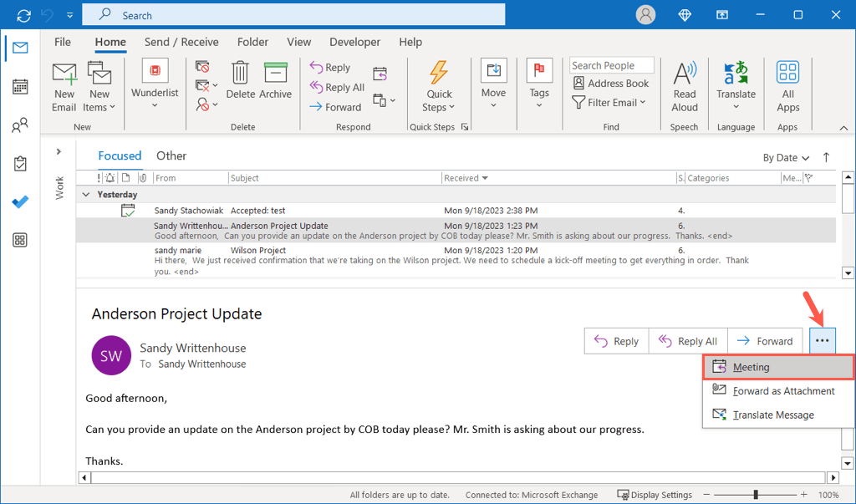Choose Forward as Attachment
The width and height of the screenshot is (856, 504).
tap(778, 391)
